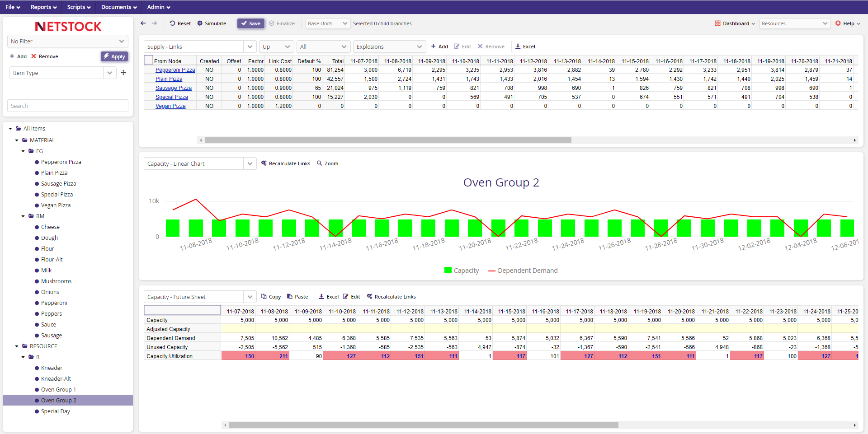
Task: Click Recalculate Links above the chart
Action: pyautogui.click(x=286, y=163)
